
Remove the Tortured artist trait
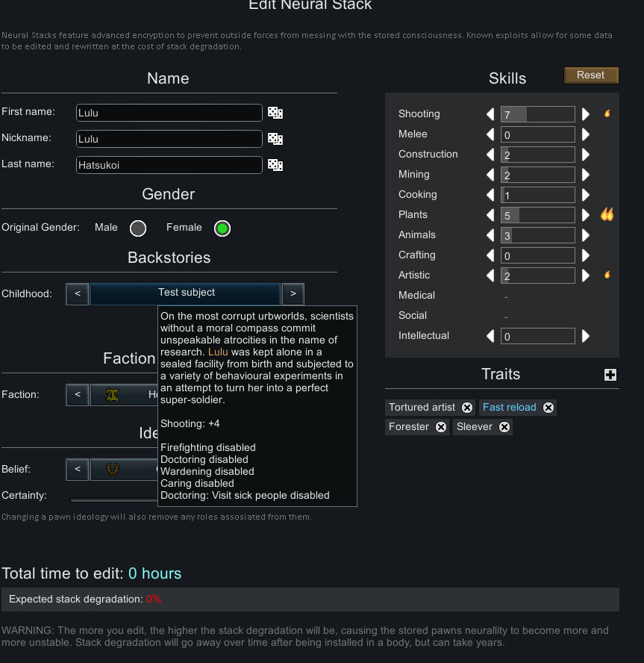point(467,407)
